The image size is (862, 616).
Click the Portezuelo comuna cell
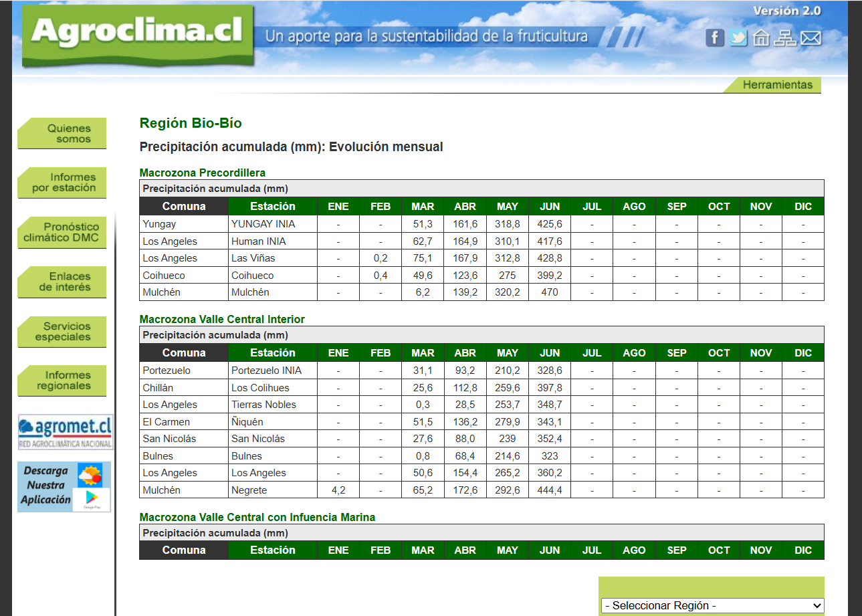[x=184, y=371]
